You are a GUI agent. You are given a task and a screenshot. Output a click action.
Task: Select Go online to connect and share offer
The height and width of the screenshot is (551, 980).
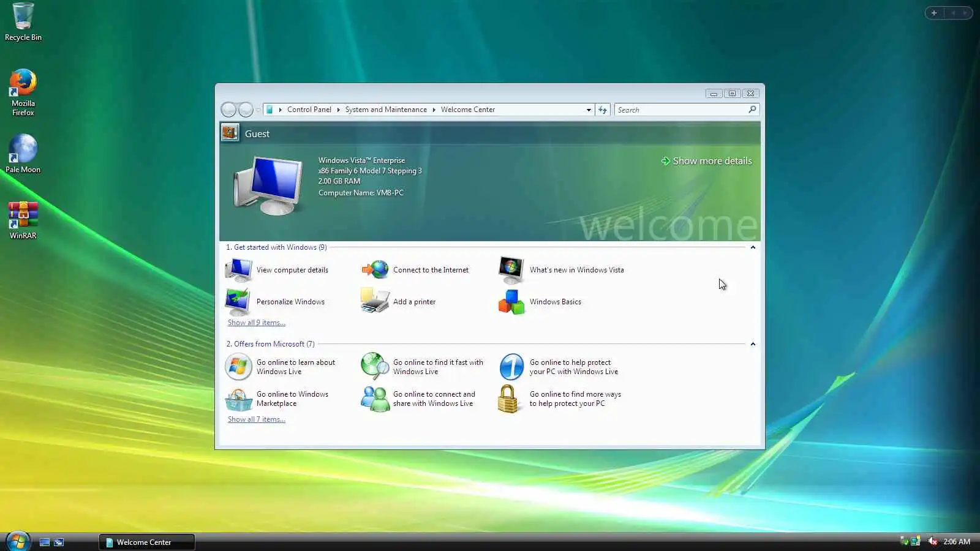point(418,399)
